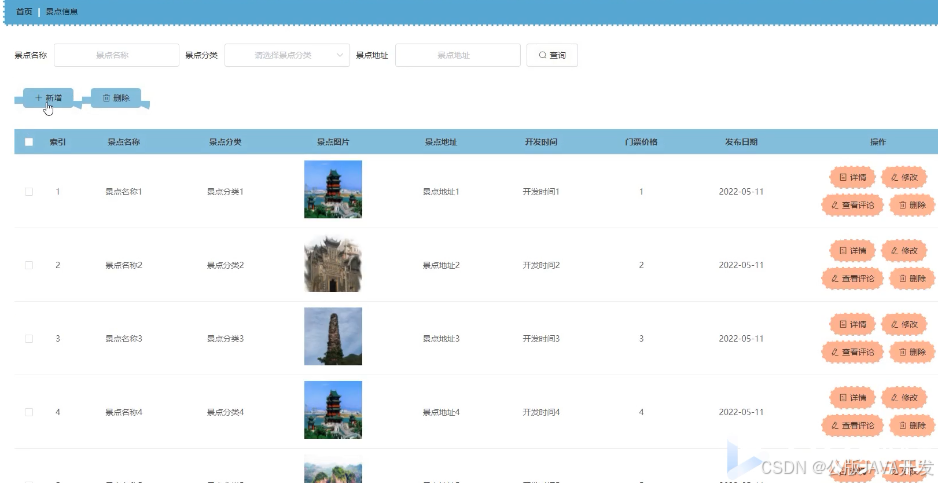Click the 查询 search button
Screen dimensions: 938x483
[552, 55]
